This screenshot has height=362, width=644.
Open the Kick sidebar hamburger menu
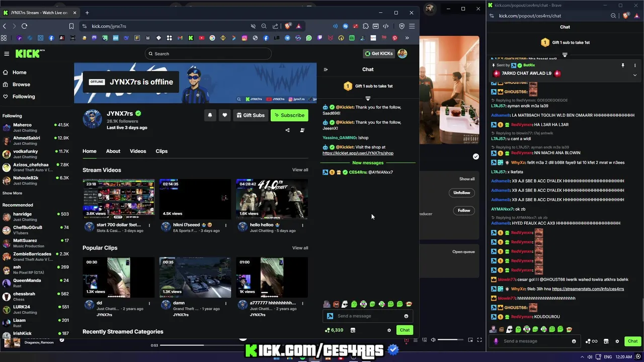pyautogui.click(x=7, y=54)
